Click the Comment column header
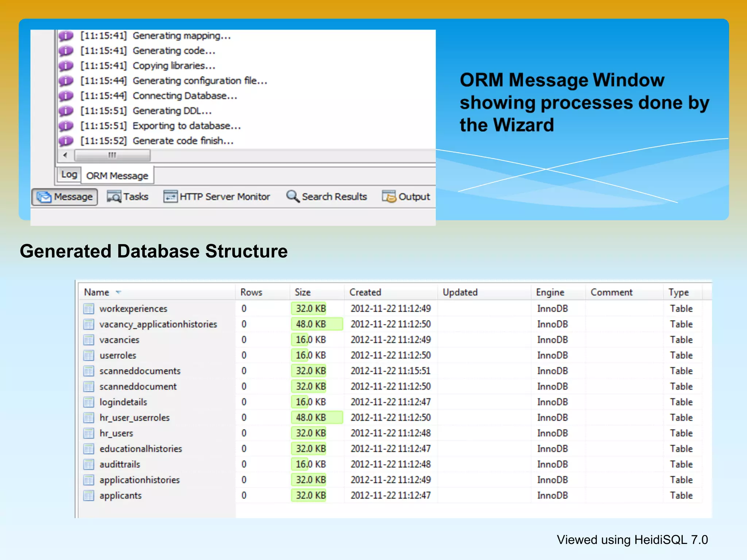Image resolution: width=747 pixels, height=560 pixels. pos(624,292)
